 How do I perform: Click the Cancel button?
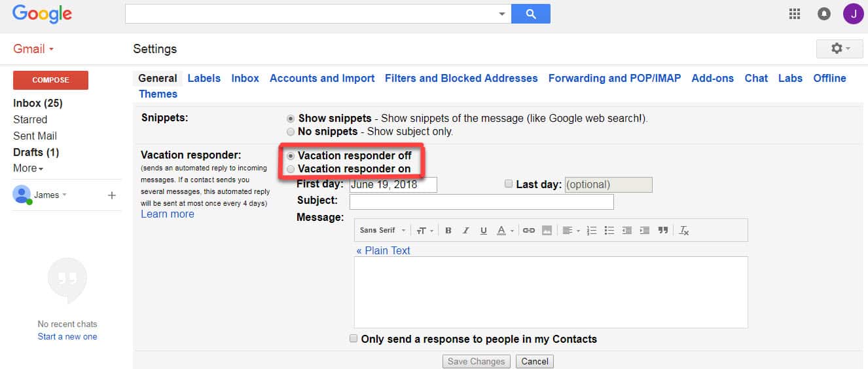click(x=535, y=361)
